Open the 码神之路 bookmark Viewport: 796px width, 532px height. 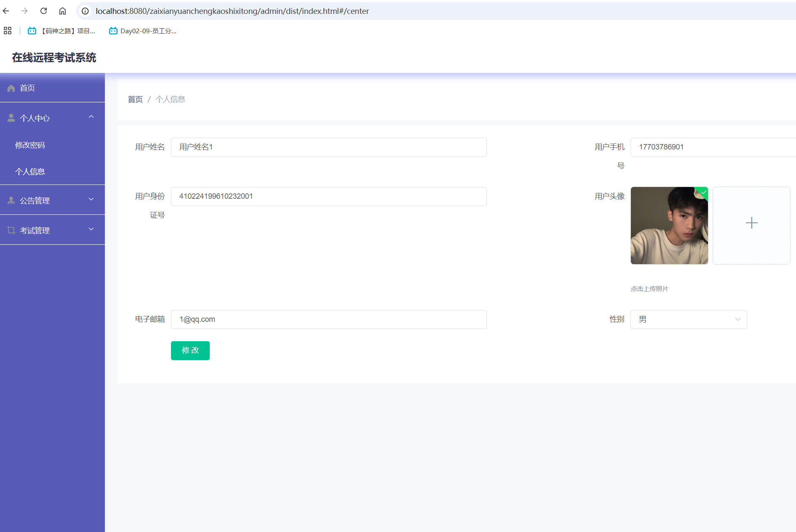pyautogui.click(x=62, y=31)
